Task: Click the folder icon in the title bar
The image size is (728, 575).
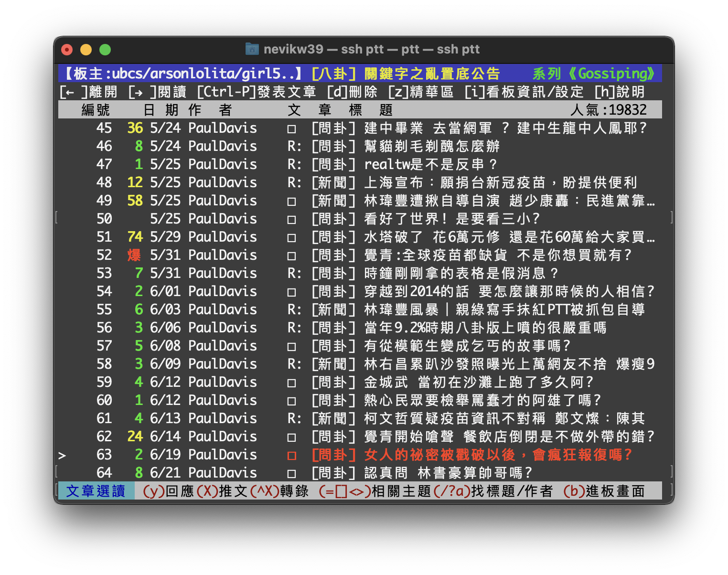Action: [x=252, y=49]
